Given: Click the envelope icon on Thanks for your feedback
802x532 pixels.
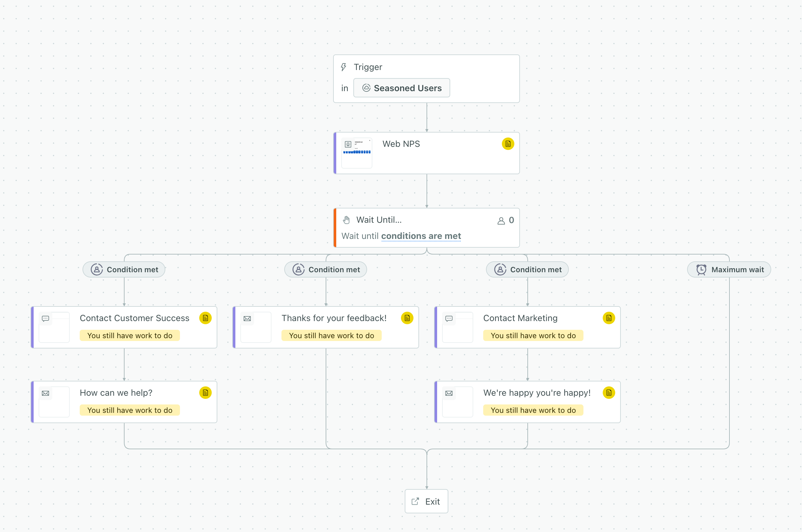Looking at the screenshot, I should point(247,318).
